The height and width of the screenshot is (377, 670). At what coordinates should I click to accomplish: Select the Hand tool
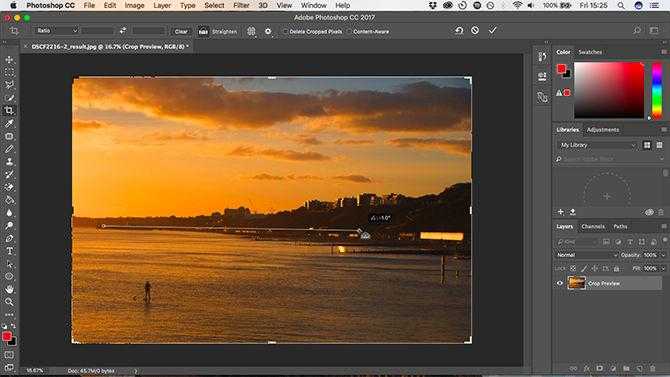click(x=9, y=289)
